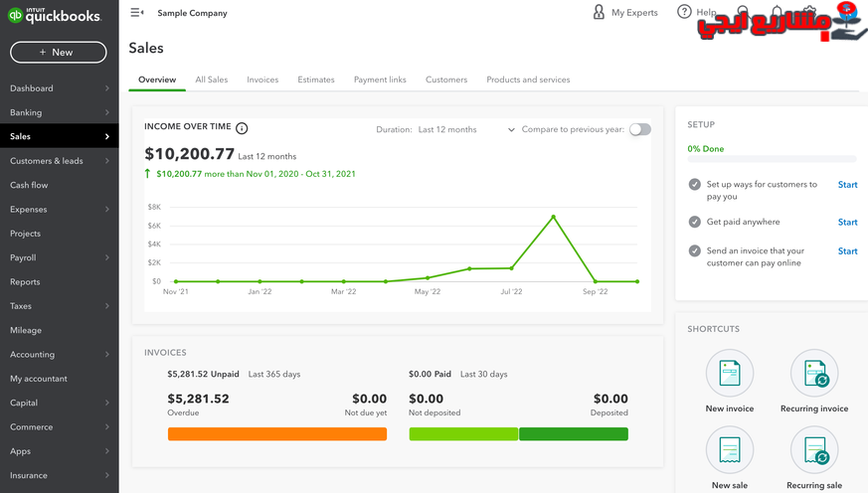Image resolution: width=868 pixels, height=493 pixels.
Task: Click the orange Overdue invoices bar
Action: point(277,433)
